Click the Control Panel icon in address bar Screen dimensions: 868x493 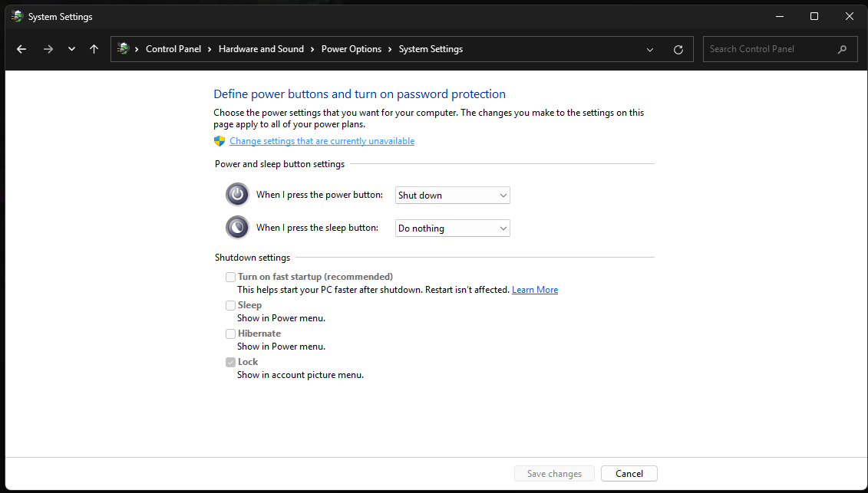[124, 49]
